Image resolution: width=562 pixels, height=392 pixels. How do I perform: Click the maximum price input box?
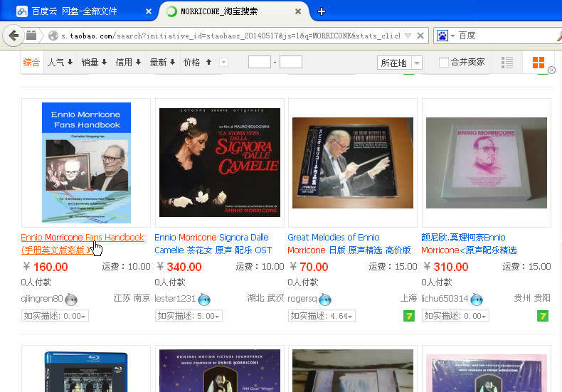[291, 62]
